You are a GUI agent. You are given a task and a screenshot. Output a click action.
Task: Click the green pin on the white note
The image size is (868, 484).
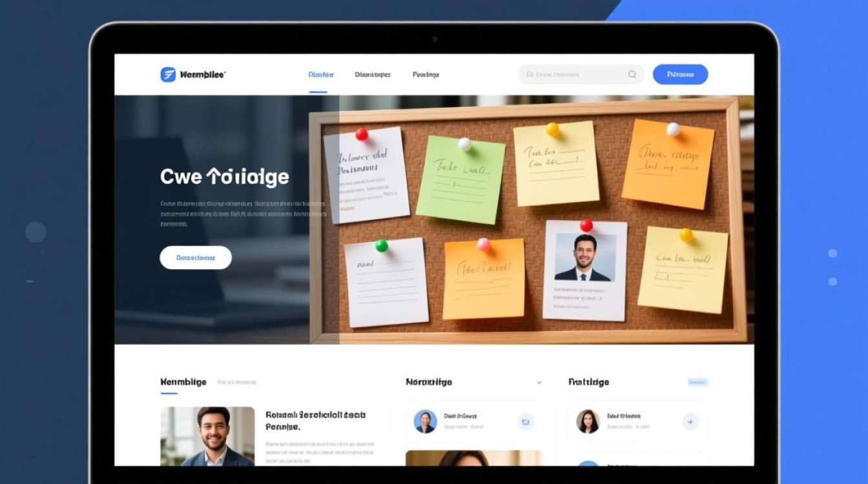pos(382,245)
